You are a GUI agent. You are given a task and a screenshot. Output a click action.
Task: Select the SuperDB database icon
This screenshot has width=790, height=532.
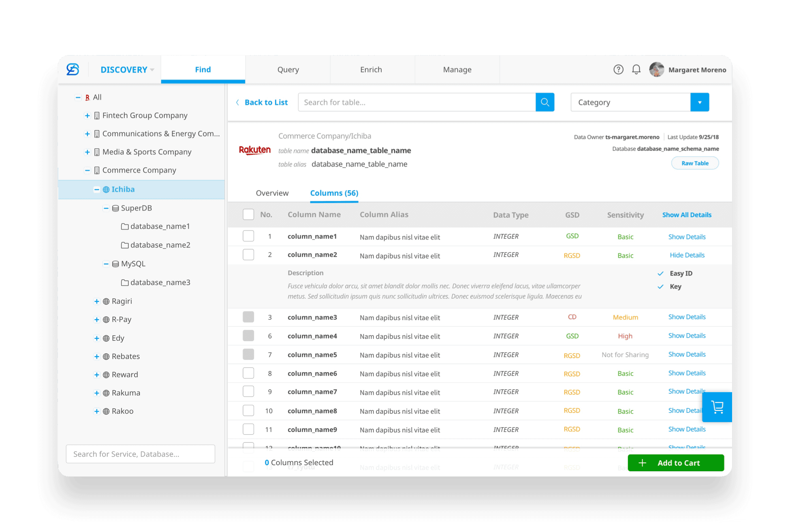pyautogui.click(x=115, y=208)
